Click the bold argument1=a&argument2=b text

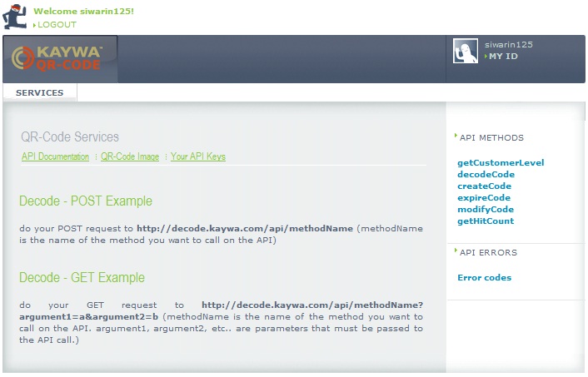pos(89,317)
